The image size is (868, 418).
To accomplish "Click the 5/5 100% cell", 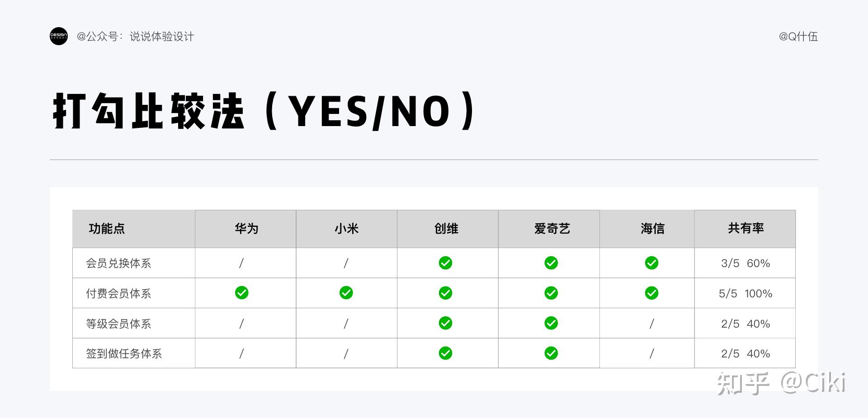I will click(745, 293).
